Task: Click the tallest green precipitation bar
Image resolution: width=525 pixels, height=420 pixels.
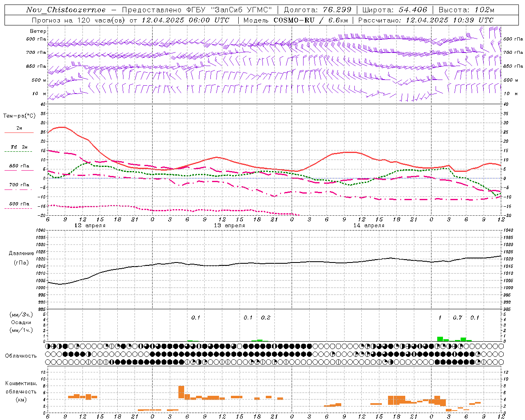Action: (440, 339)
